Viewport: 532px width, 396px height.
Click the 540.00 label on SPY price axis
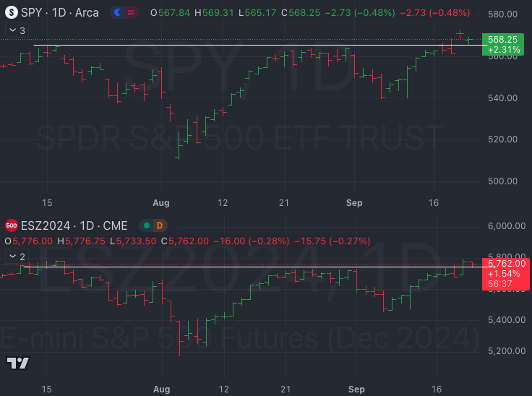coord(503,98)
